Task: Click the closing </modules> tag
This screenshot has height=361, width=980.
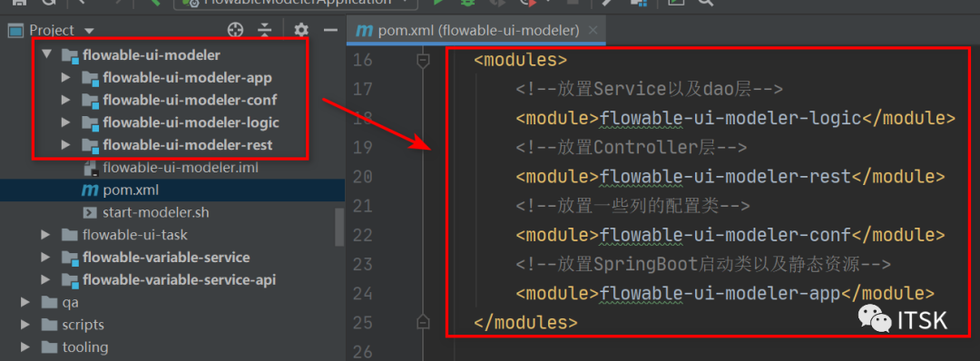Action: (525, 322)
